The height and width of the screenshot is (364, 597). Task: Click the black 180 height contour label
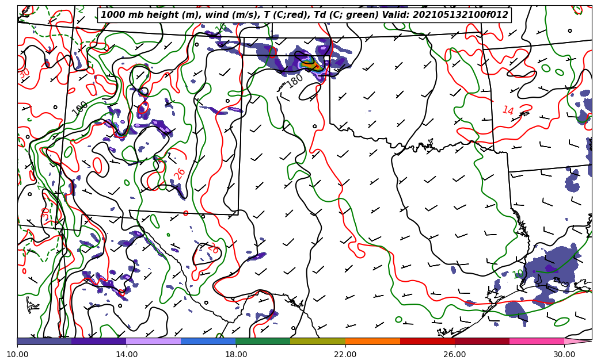tap(295, 81)
